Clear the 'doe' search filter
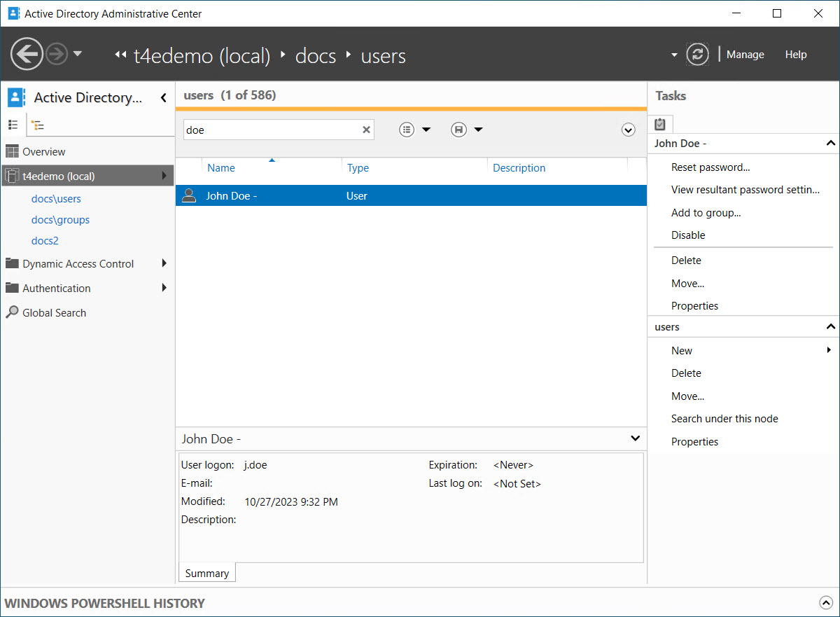The height and width of the screenshot is (617, 840). pyautogui.click(x=366, y=130)
